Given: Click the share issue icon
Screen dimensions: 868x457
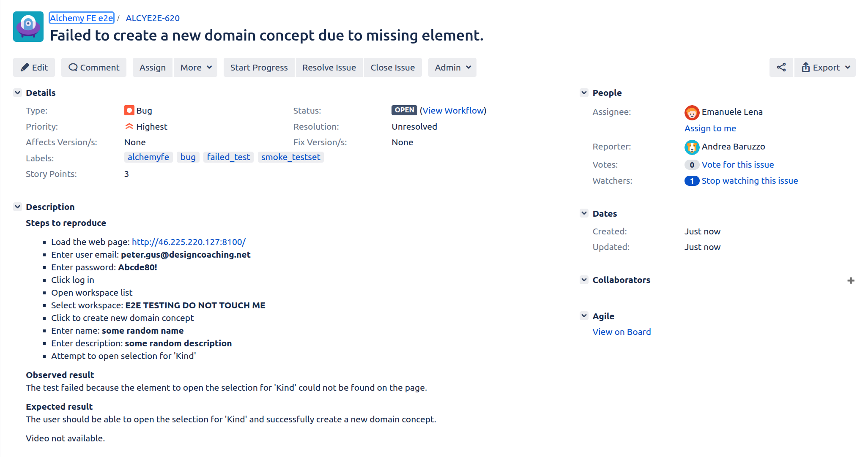Looking at the screenshot, I should [x=781, y=68].
